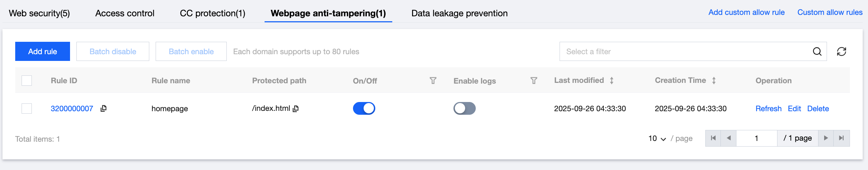The width and height of the screenshot is (868, 170).
Task: Turn off the homepage rule On/Off switch
Action: 364,108
